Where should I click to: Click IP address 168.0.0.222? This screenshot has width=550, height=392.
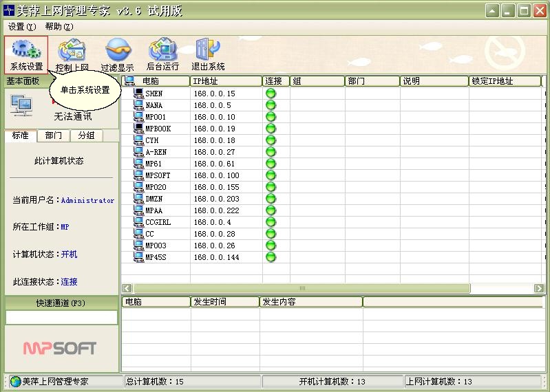(x=216, y=210)
